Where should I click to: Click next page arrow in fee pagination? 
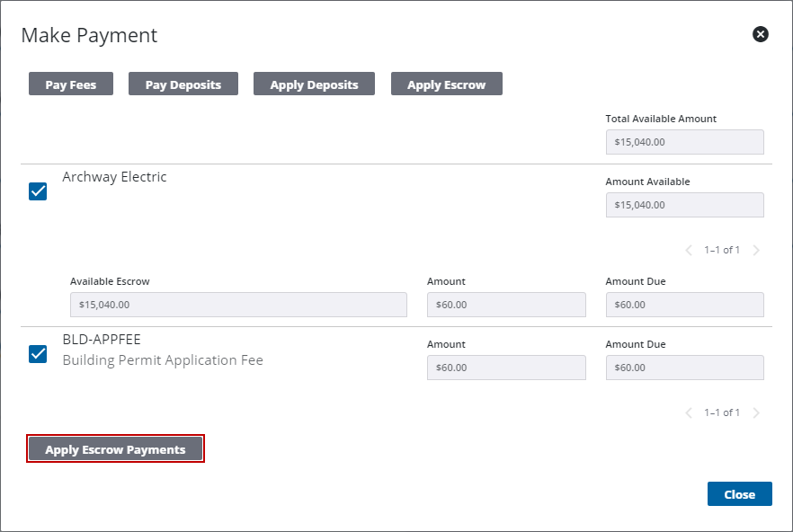coord(756,412)
